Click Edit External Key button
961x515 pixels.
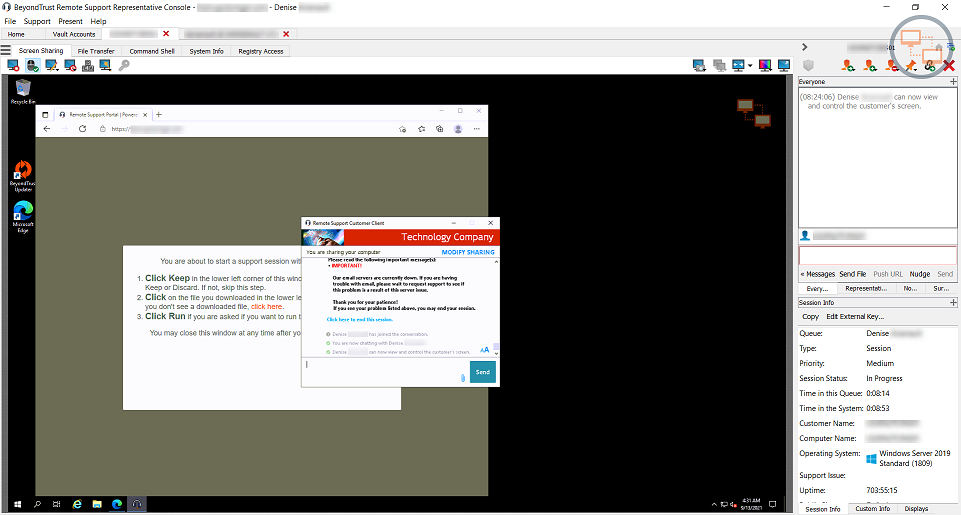[x=854, y=316]
